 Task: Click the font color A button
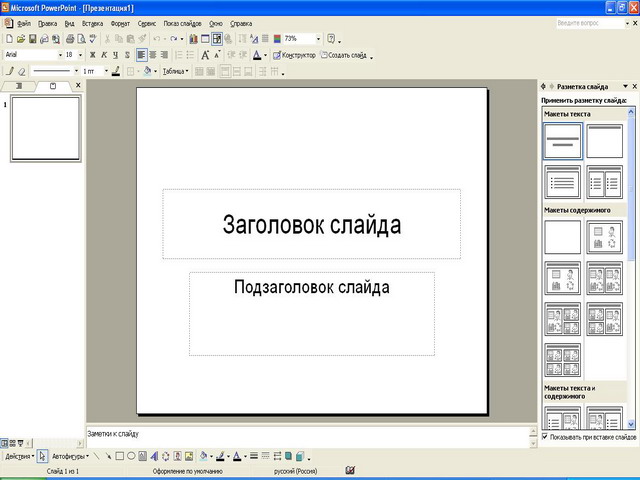tap(257, 55)
